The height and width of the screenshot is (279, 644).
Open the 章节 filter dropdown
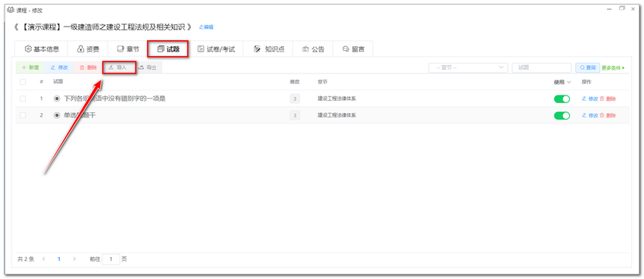tap(468, 67)
